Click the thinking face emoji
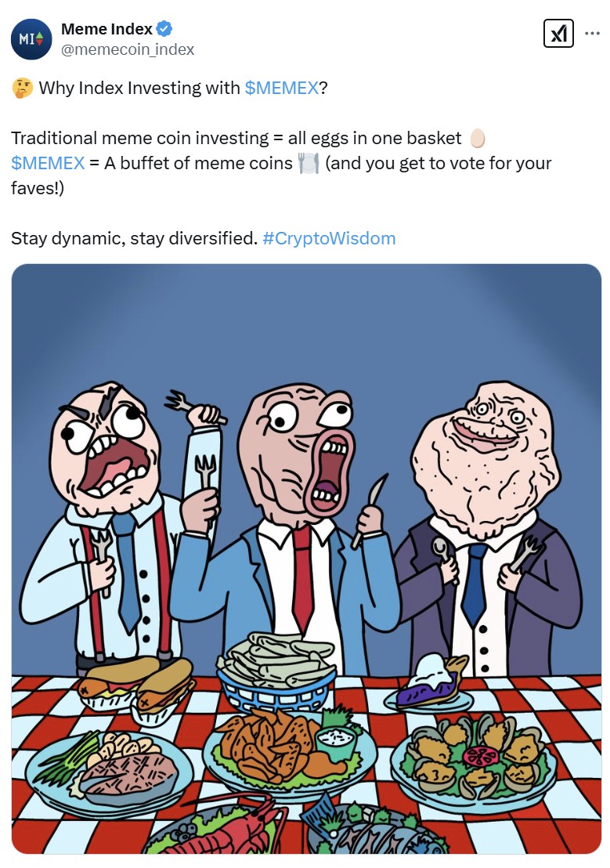This screenshot has width=610, height=868. coord(22,88)
